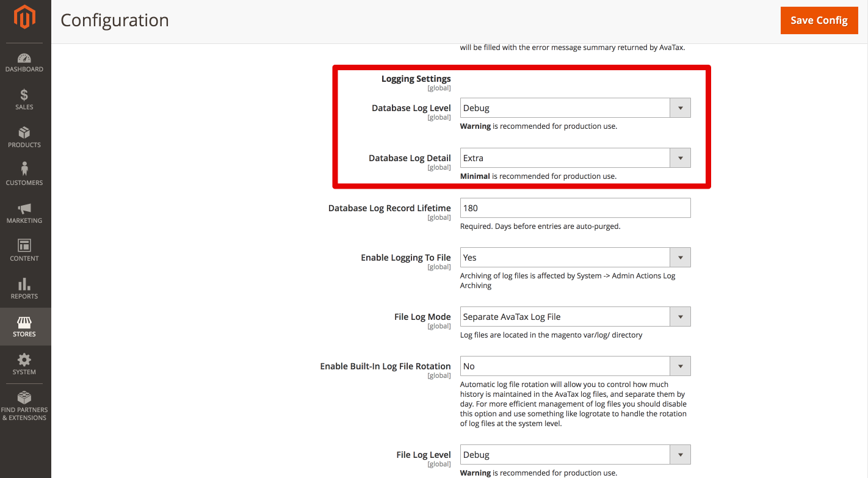Click the Save Config button

819,20
